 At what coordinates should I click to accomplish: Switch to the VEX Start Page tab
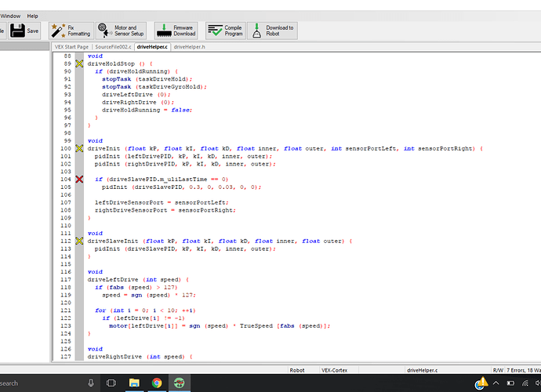pos(71,46)
